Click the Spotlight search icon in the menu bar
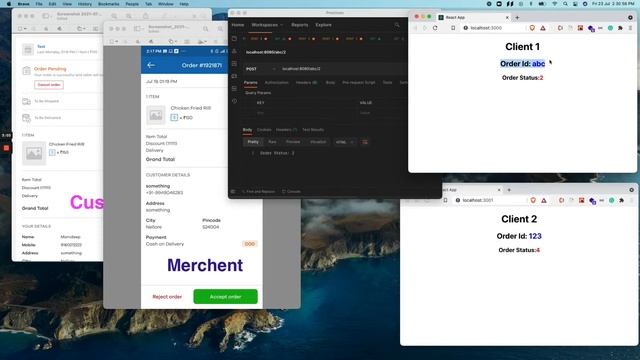 [x=565, y=4]
